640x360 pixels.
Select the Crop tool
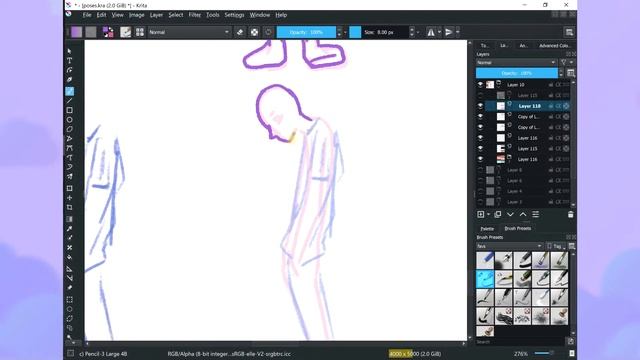[x=69, y=207]
